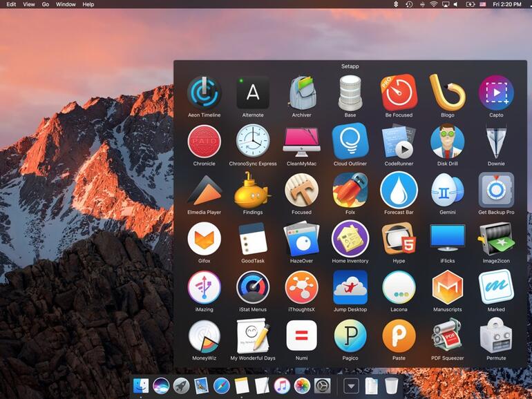532x399 pixels.
Task: Launch PDF Squeezer
Action: click(448, 336)
